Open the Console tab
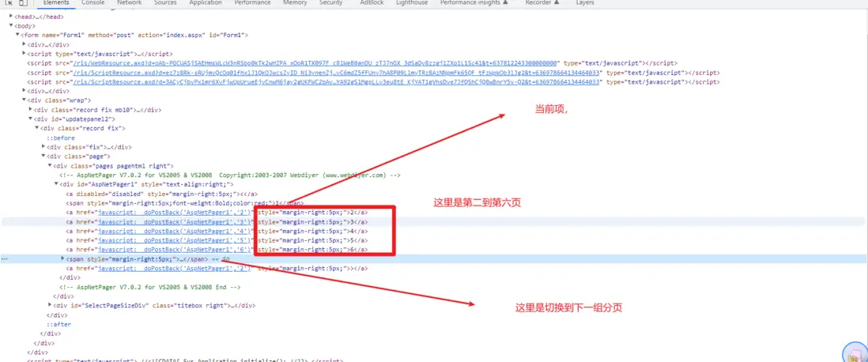 pyautogui.click(x=93, y=3)
